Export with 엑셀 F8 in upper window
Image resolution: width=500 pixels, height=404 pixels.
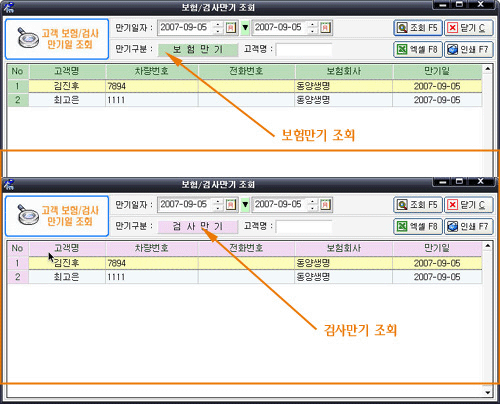click(x=418, y=50)
